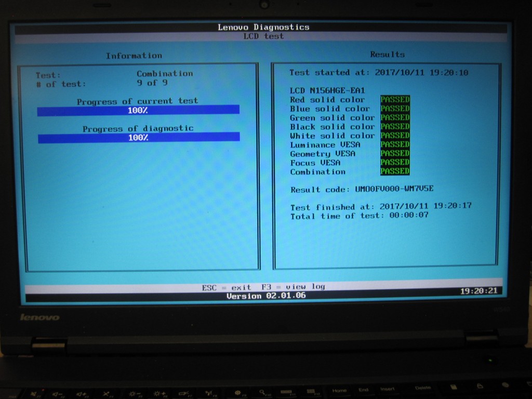Select the 'Geometry VESA' test row
The image size is (532, 399).
pyautogui.click(x=350, y=154)
